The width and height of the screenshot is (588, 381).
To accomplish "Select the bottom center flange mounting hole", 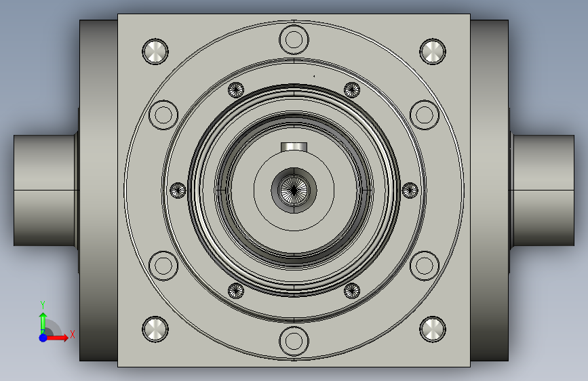I will pyautogui.click(x=294, y=341).
